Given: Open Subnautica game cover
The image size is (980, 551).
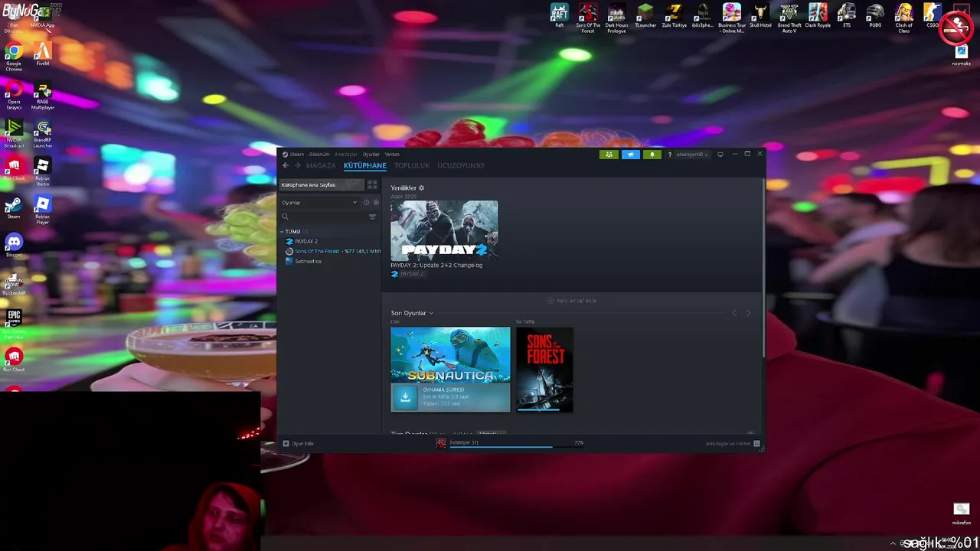Looking at the screenshot, I should 450,355.
